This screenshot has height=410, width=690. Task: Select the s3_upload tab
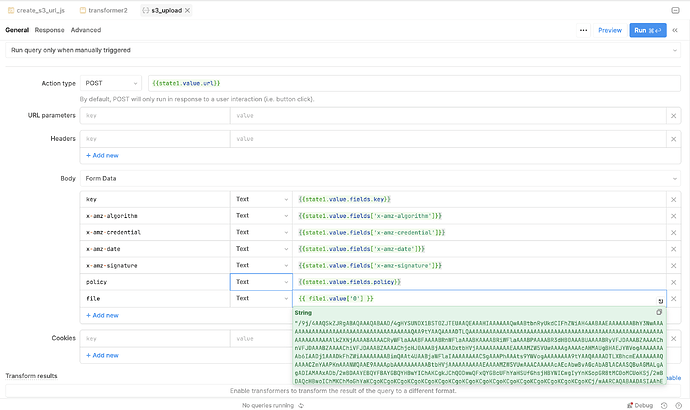pyautogui.click(x=166, y=10)
